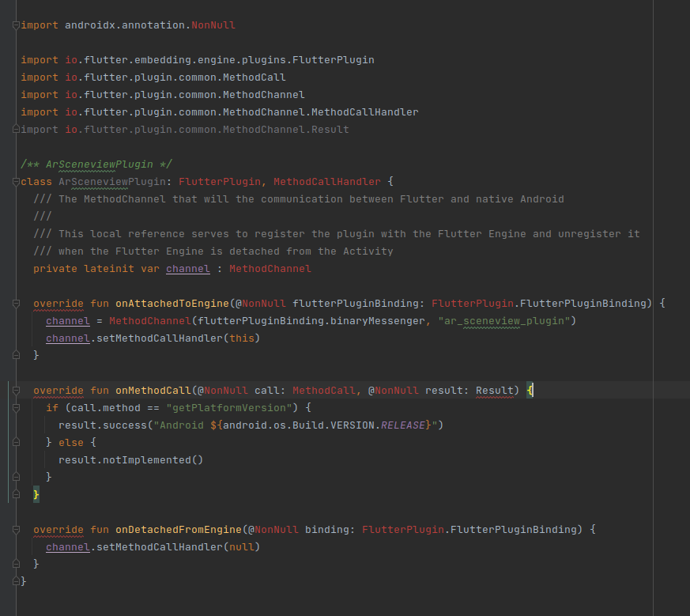Click class name ArSceneviewPlugin in the class declaration
The width and height of the screenshot is (690, 616).
coord(111,182)
